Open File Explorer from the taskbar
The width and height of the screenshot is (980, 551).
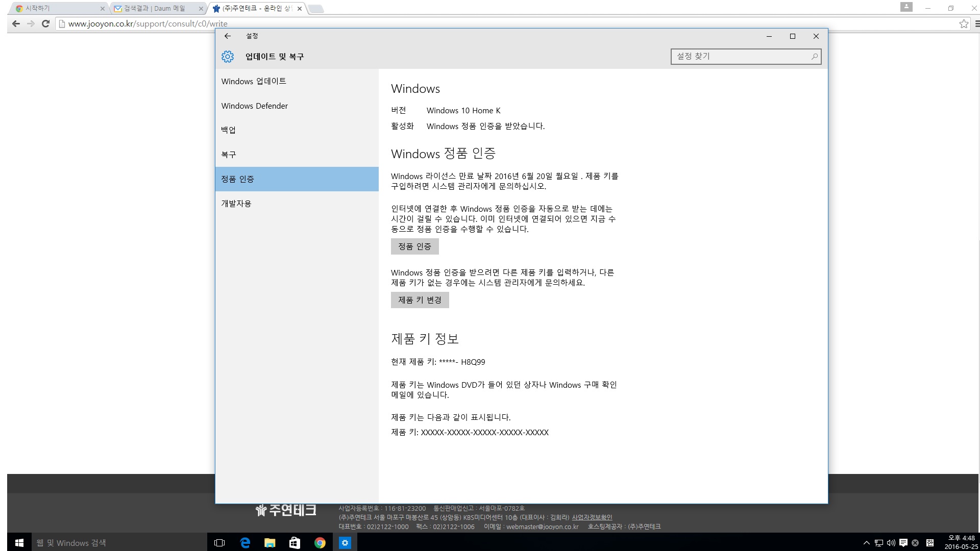tap(269, 542)
